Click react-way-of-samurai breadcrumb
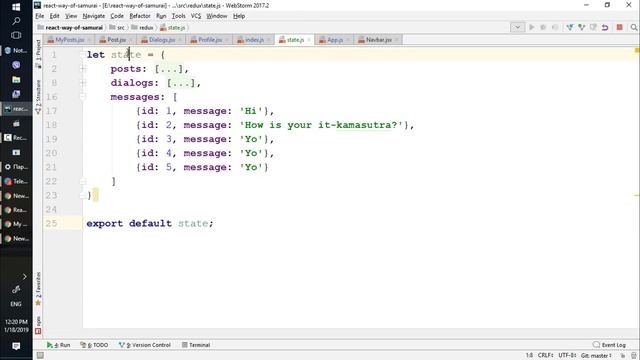 pos(70,28)
